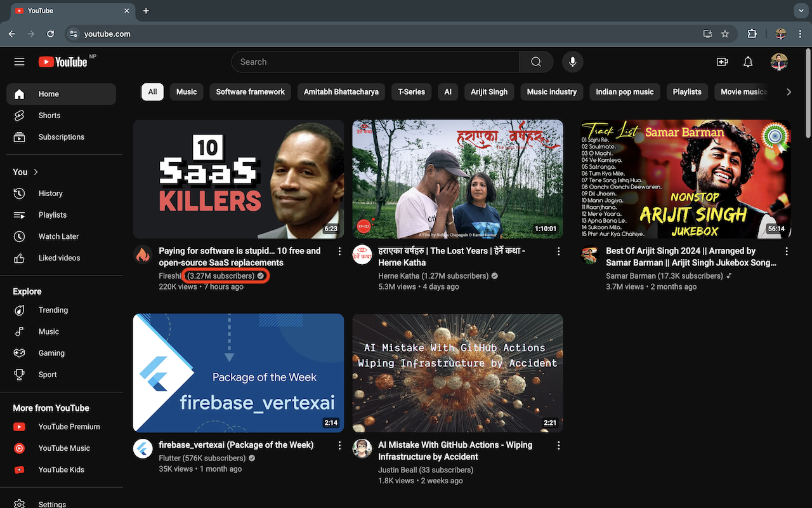
Task: View your Watch Later list
Action: coord(58,236)
